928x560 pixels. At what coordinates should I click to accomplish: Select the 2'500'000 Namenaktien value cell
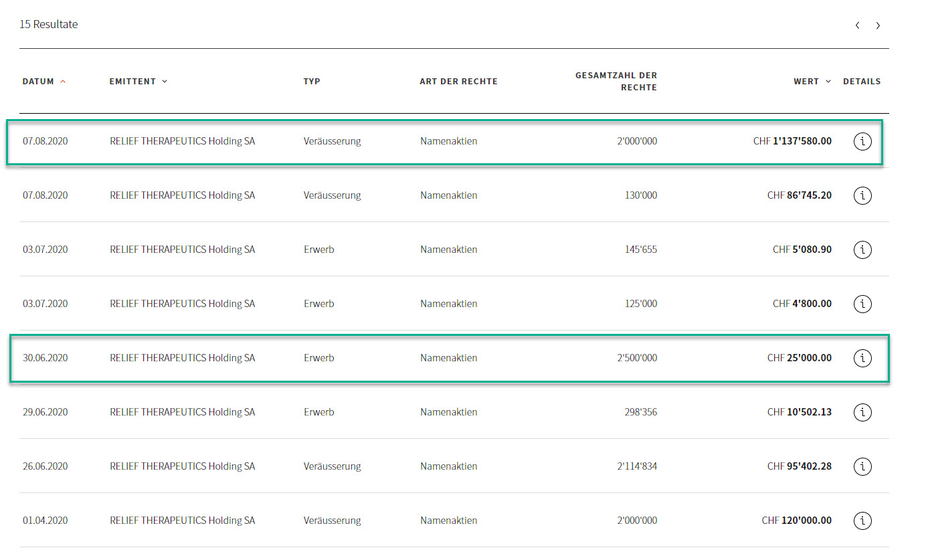[637, 358]
